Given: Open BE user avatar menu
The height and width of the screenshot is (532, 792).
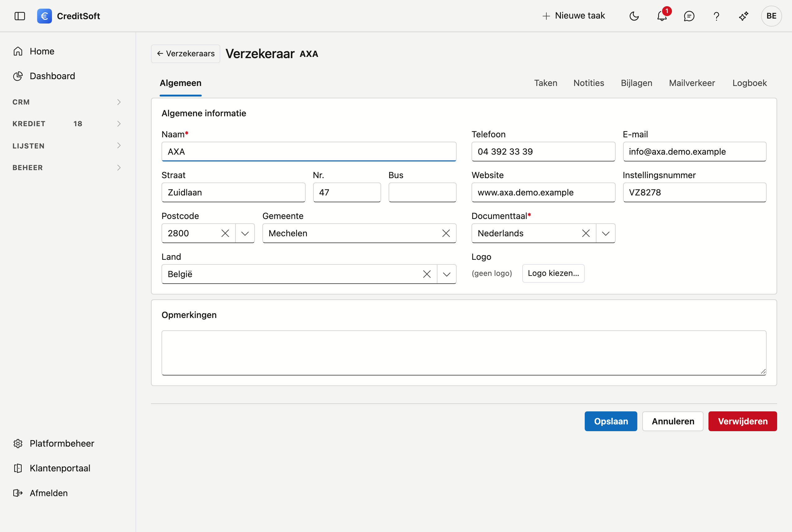Looking at the screenshot, I should coord(771,16).
